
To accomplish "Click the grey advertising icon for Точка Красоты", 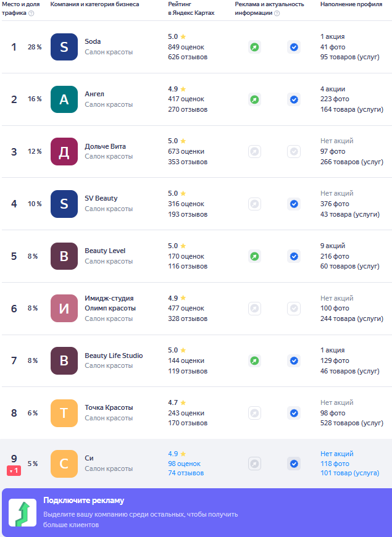I will [x=254, y=413].
